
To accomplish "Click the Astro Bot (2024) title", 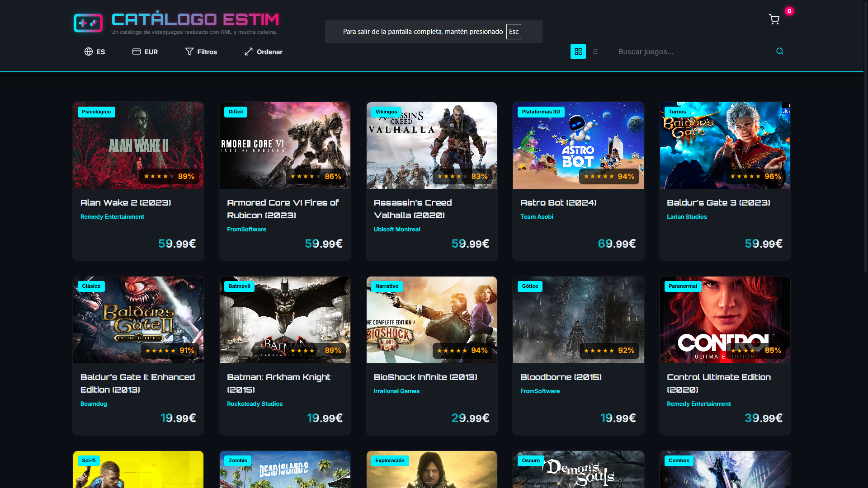I will (558, 203).
